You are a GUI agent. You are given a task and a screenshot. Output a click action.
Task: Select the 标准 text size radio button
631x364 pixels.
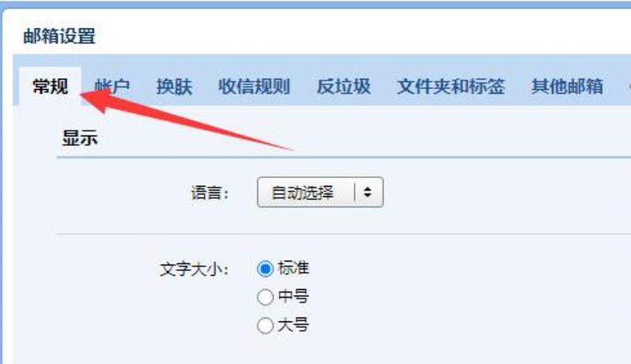[x=265, y=269]
